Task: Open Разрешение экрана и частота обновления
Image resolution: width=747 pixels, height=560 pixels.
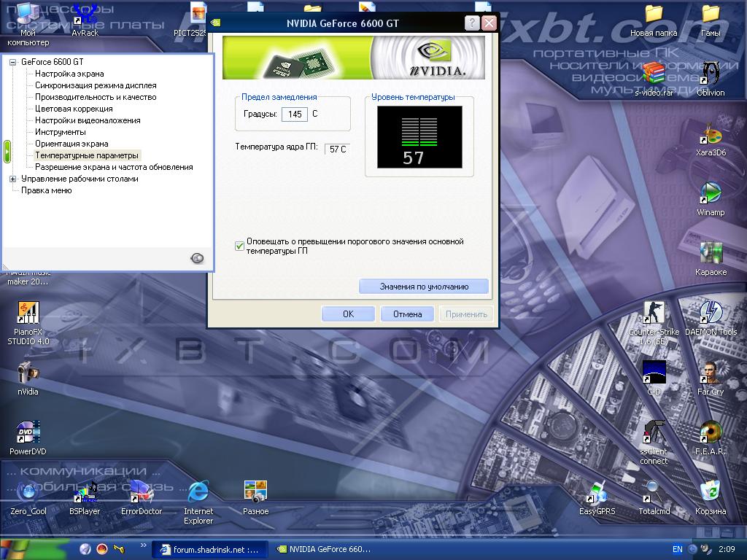Action: [114, 167]
